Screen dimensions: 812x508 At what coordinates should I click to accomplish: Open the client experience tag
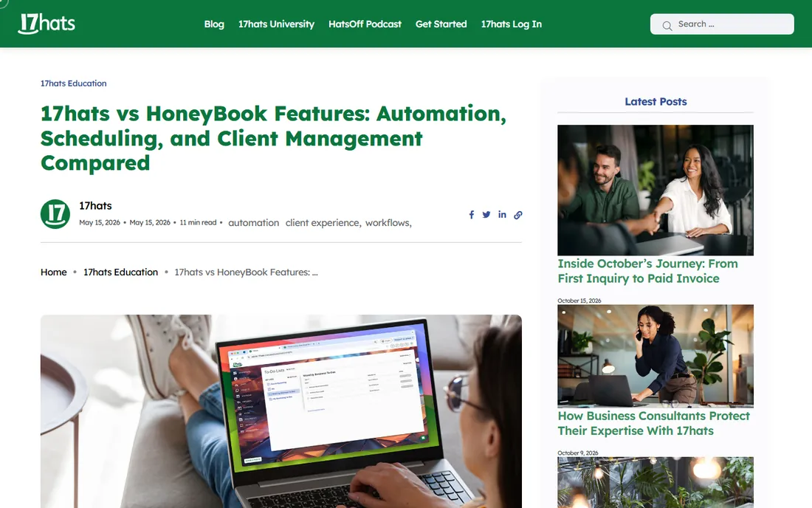click(323, 223)
